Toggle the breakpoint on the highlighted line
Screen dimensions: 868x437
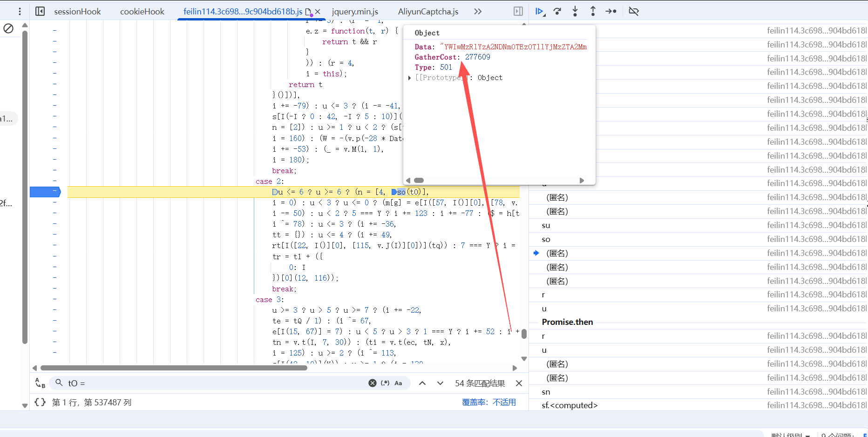45,192
